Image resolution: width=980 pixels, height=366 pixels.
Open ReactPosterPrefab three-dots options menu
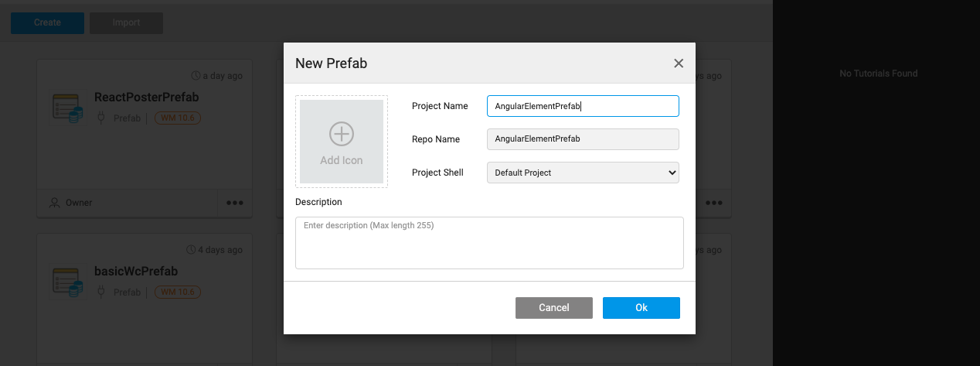click(234, 203)
